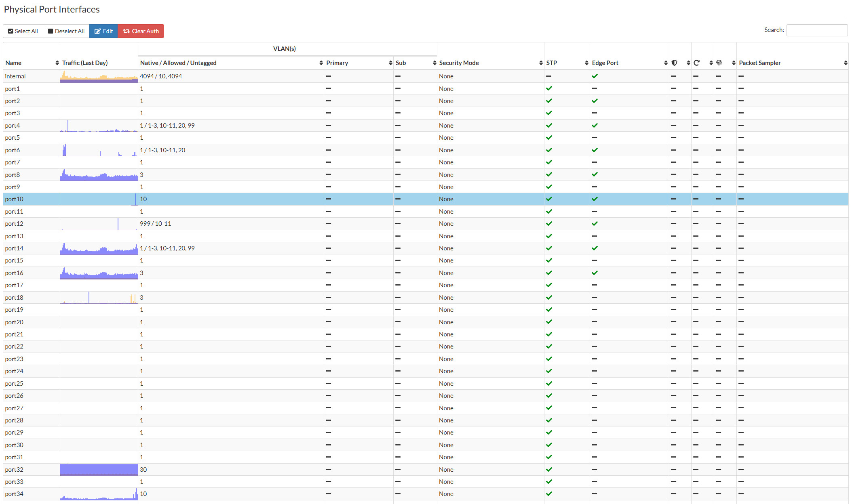Click the Edge Port checkmark for port10
The width and height of the screenshot is (852, 504).
pos(595,199)
